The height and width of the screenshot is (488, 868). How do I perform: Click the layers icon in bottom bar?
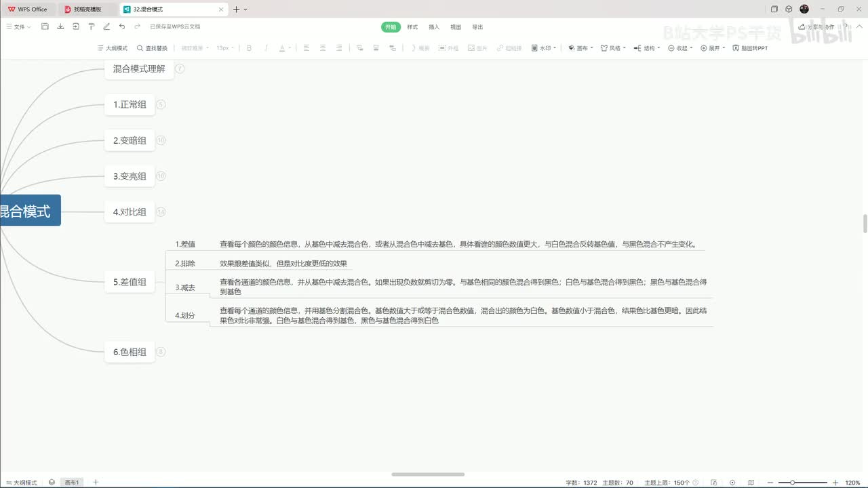52,482
